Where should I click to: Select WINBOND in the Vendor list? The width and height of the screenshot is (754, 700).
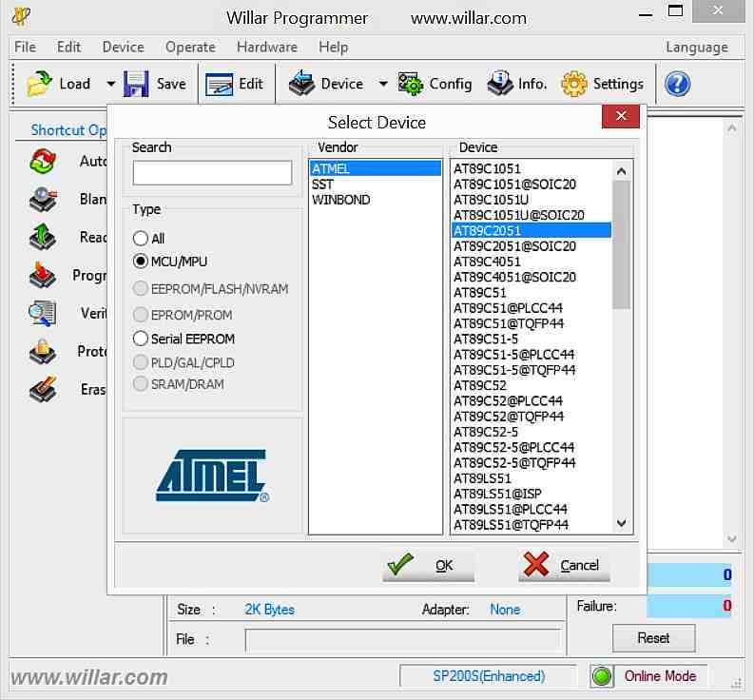point(375,200)
